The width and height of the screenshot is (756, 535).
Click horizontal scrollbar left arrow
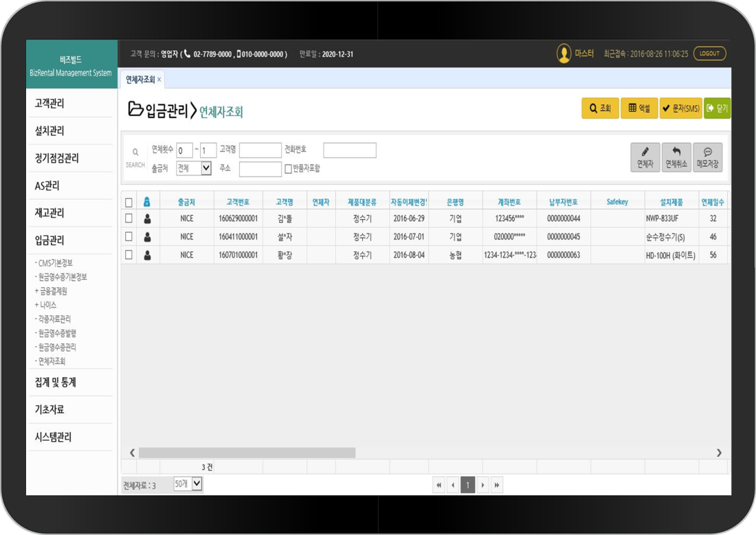pos(132,453)
